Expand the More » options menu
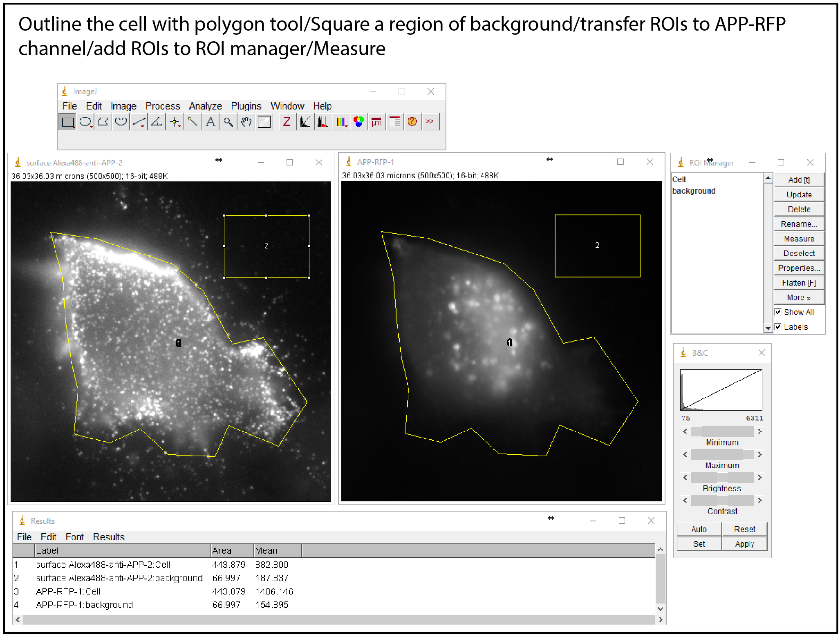The width and height of the screenshot is (840, 637). 799,298
